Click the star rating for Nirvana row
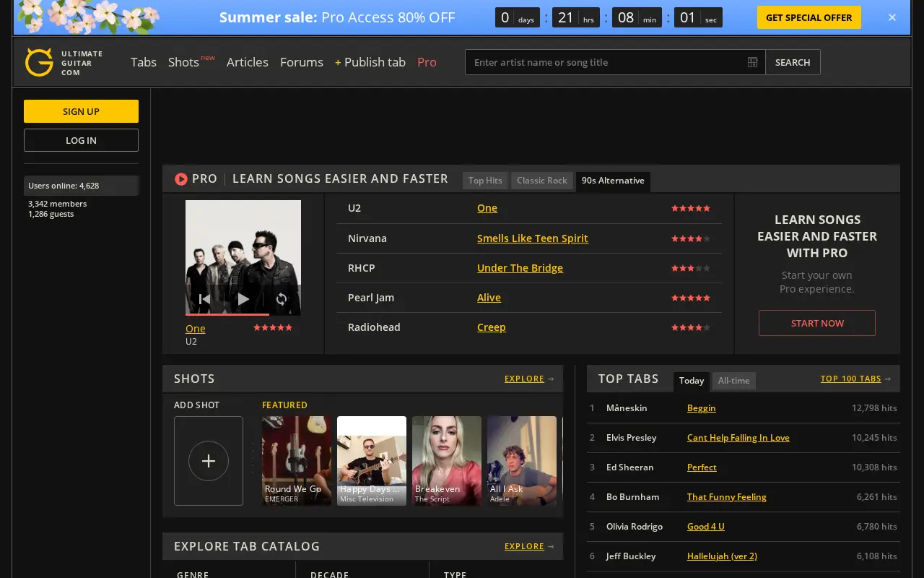 tap(691, 238)
